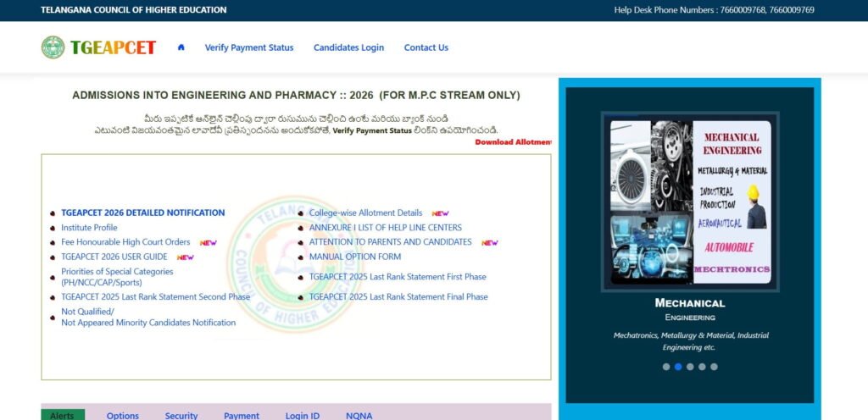868x420 pixels.
Task: Click NEW badge beside High Court Orders
Action: click(x=209, y=243)
